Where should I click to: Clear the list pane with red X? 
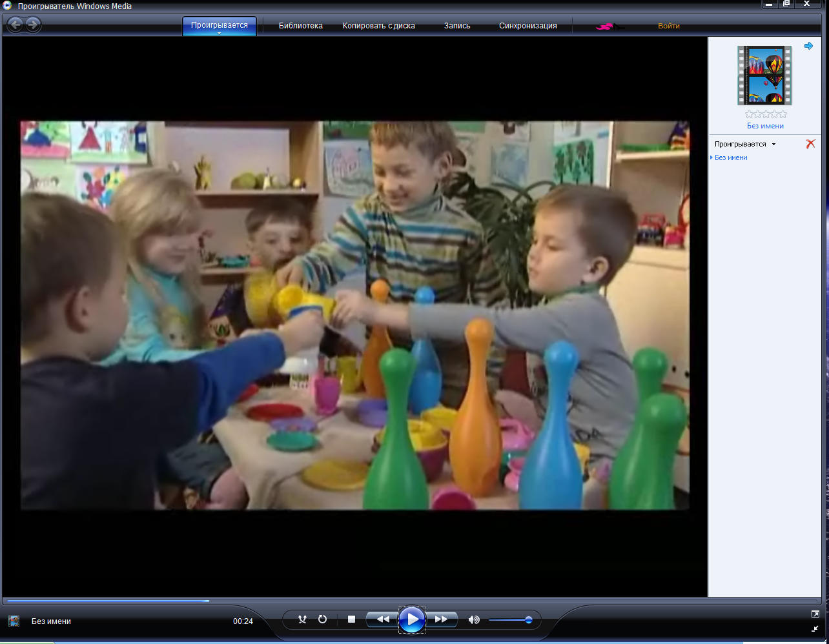coord(810,144)
